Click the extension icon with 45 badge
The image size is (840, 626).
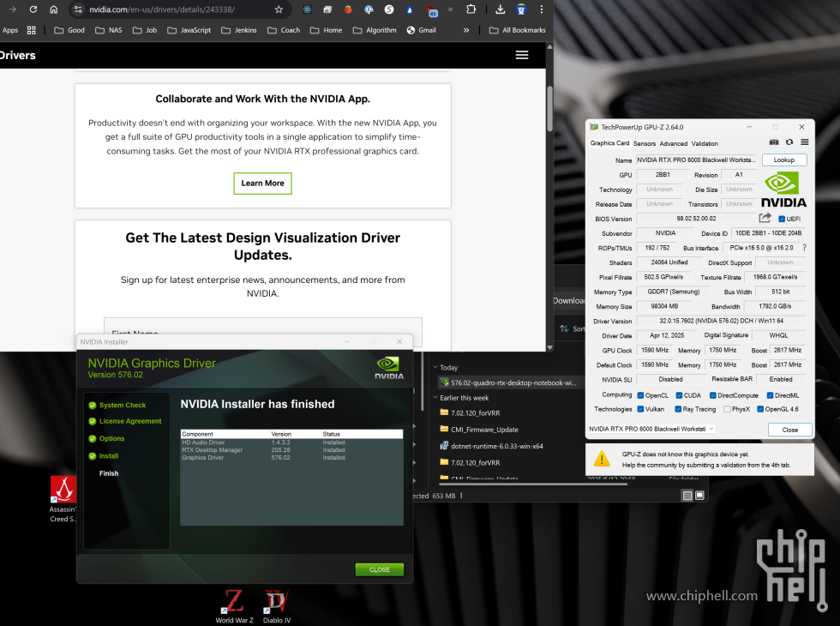point(431,10)
